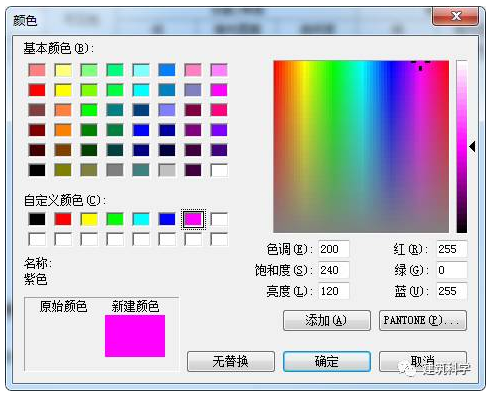Select the black basic color swatch
Image resolution: width=494 pixels, height=395 pixels.
[37, 170]
